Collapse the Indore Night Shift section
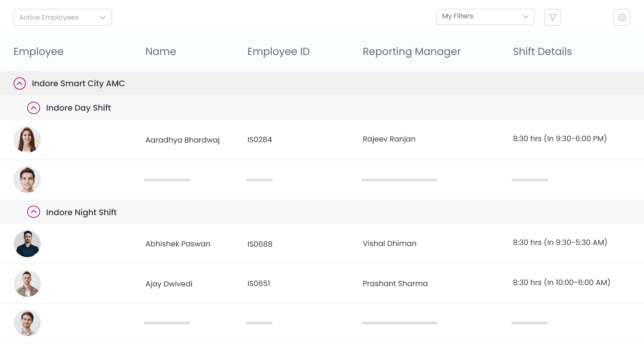 tap(34, 212)
